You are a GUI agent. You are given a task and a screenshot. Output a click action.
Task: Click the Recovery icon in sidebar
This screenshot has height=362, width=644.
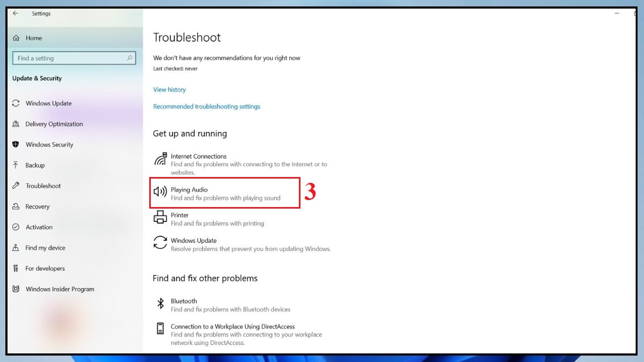[x=16, y=206]
